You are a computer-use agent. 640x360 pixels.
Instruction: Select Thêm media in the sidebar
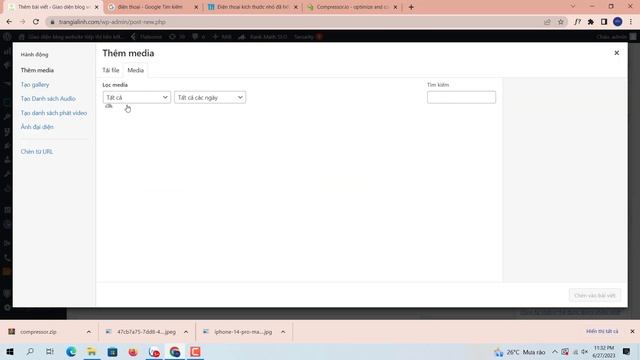pos(37,70)
